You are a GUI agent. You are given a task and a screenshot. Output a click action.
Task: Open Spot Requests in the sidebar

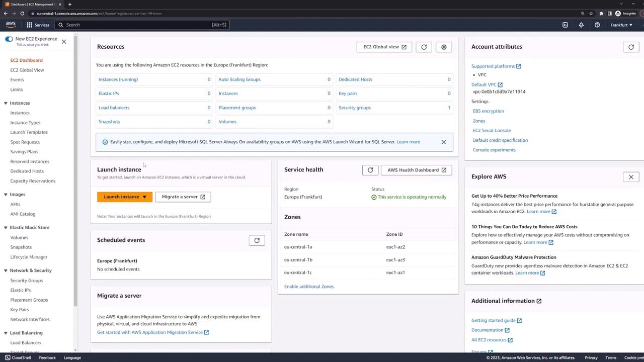pos(25,142)
